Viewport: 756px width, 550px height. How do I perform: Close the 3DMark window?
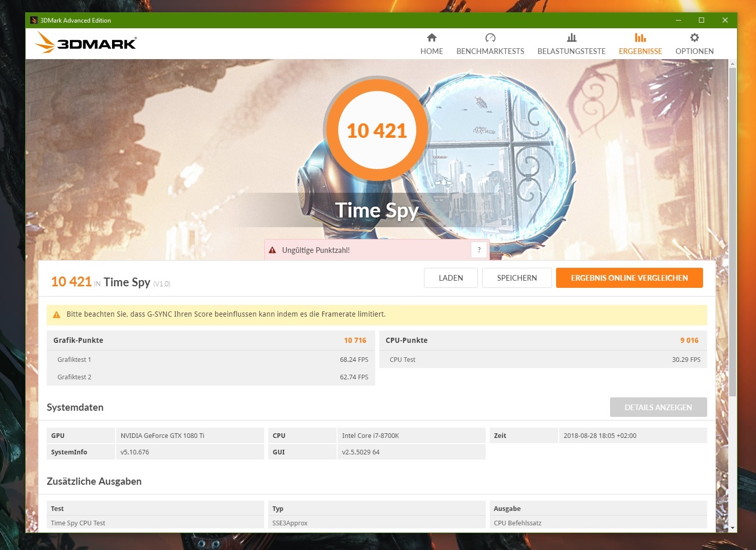click(x=725, y=21)
